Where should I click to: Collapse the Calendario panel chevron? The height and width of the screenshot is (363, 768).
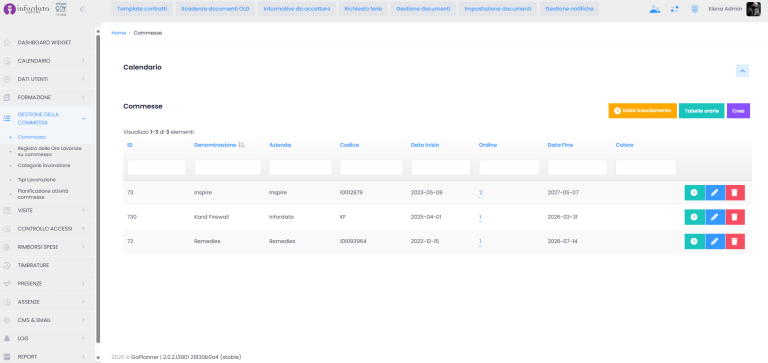click(742, 71)
